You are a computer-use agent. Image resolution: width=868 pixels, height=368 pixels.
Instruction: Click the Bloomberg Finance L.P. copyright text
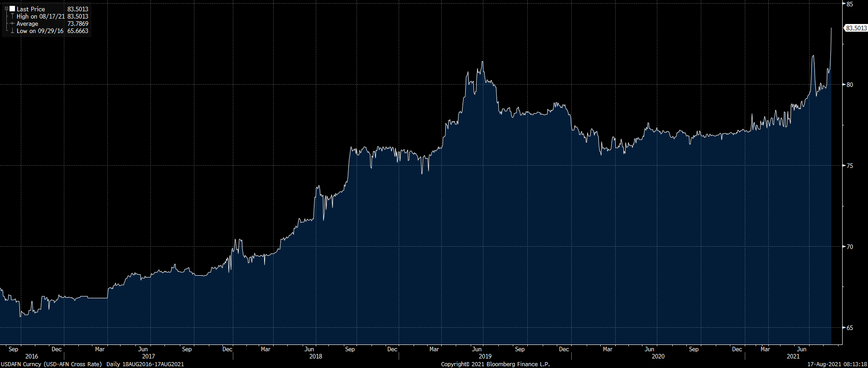coord(496,364)
